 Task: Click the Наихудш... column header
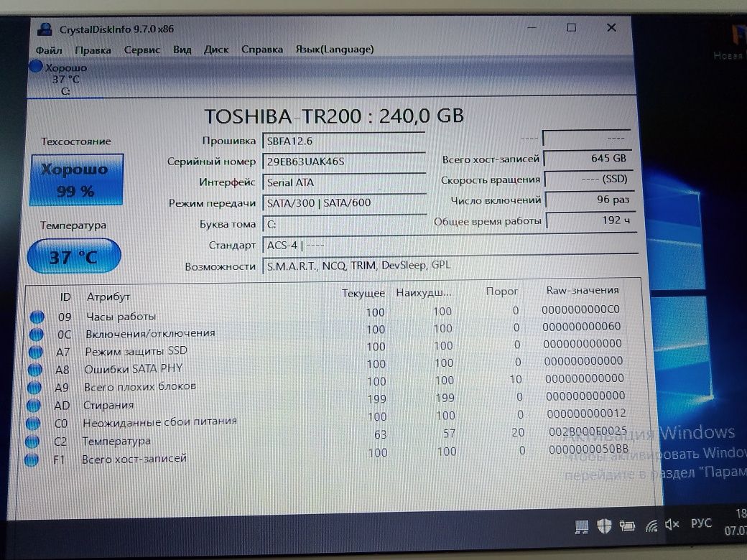point(424,293)
